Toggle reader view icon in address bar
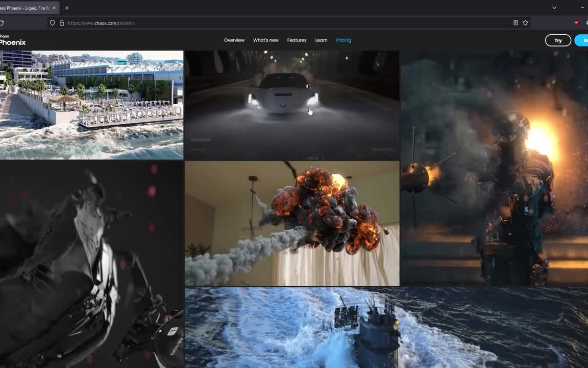 516,23
